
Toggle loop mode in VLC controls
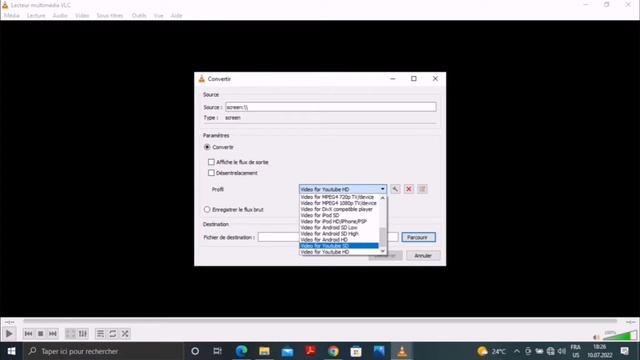pos(113,333)
